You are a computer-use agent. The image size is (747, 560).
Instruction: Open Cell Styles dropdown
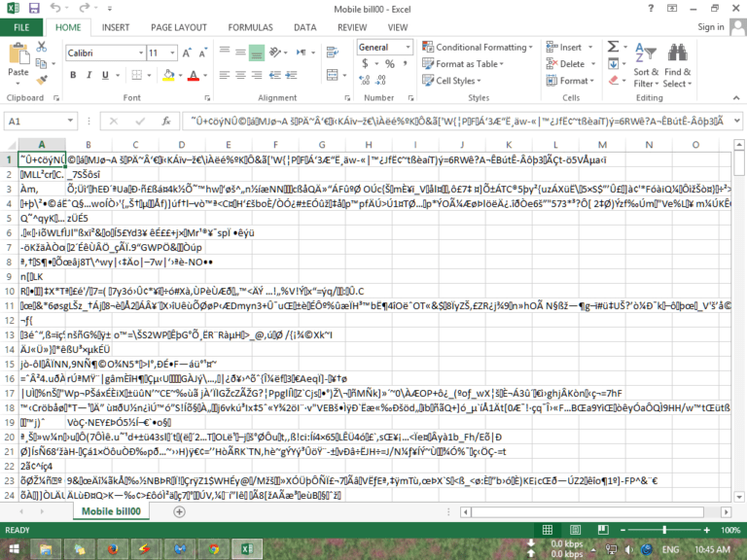tap(451, 81)
